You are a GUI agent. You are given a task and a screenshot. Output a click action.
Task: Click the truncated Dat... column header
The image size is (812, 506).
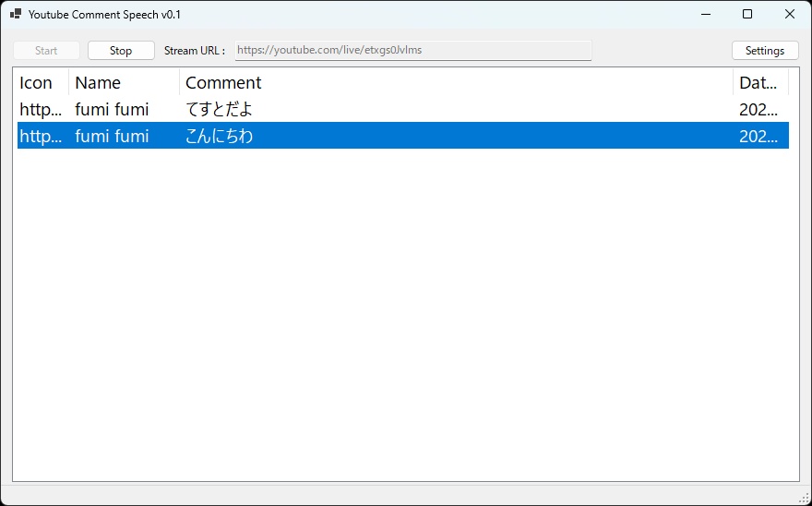760,82
